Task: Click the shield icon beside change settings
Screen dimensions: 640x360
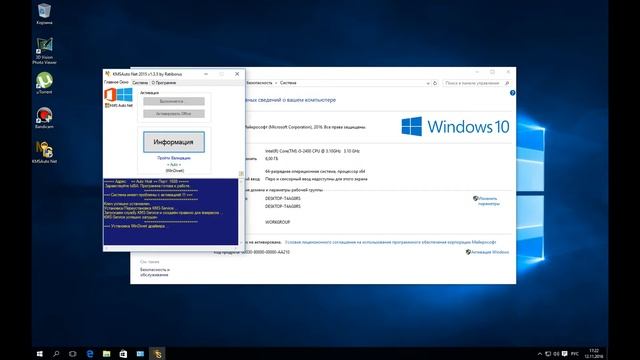Action: tap(476, 198)
